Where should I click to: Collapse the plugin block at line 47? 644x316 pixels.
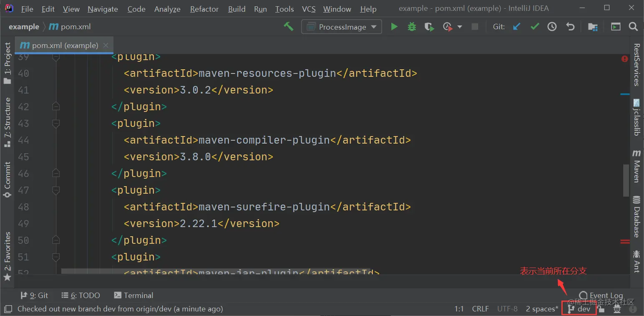pos(56,190)
